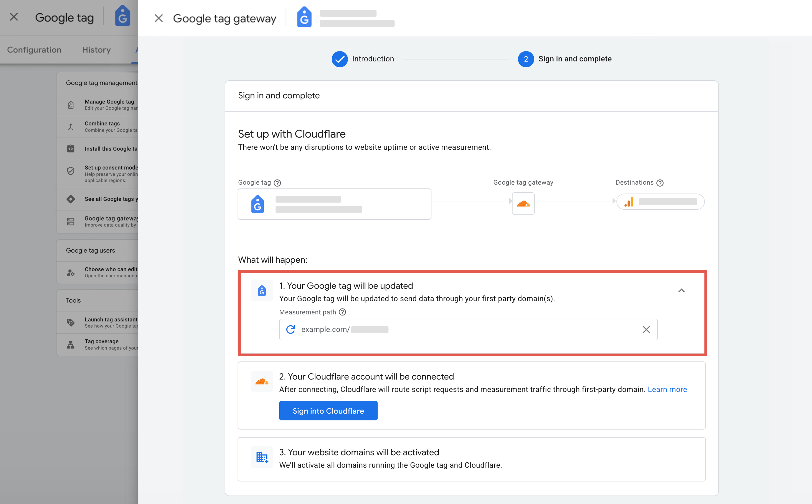Image resolution: width=812 pixels, height=504 pixels.
Task: Open the Configuration tab
Action: coord(34,50)
